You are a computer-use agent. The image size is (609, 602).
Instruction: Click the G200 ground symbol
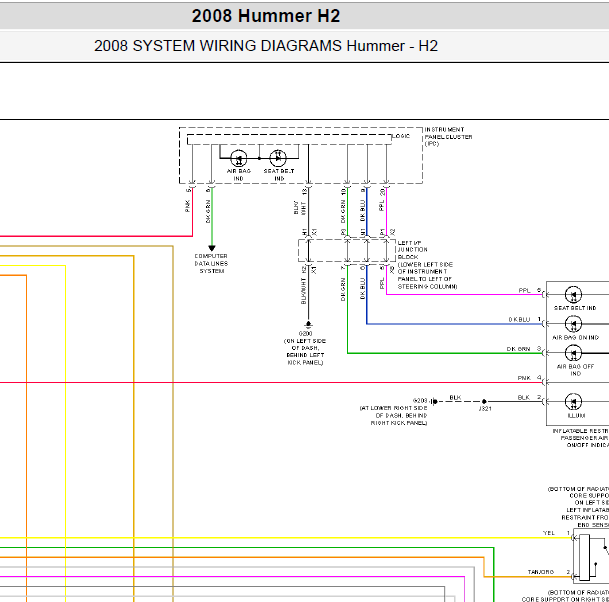click(x=310, y=325)
